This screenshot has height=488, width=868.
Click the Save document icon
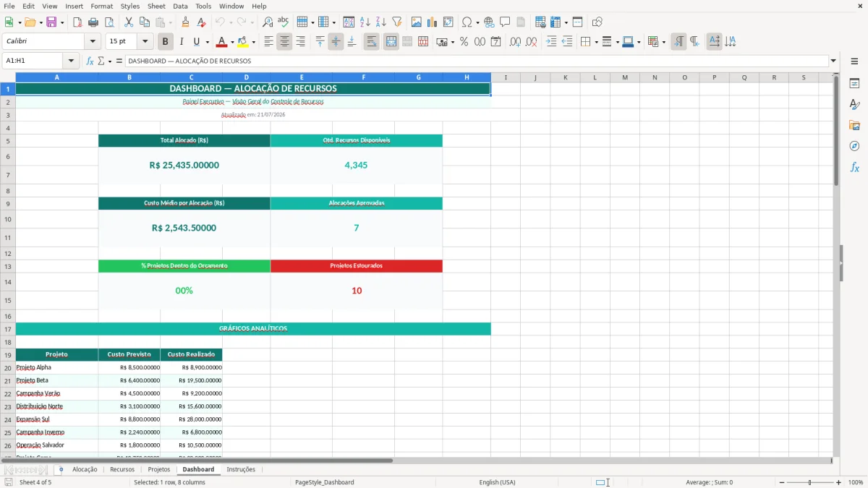(51, 22)
